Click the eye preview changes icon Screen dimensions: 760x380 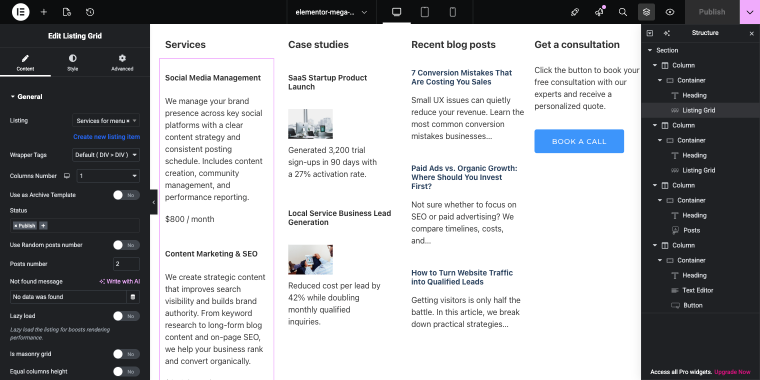[x=670, y=12]
